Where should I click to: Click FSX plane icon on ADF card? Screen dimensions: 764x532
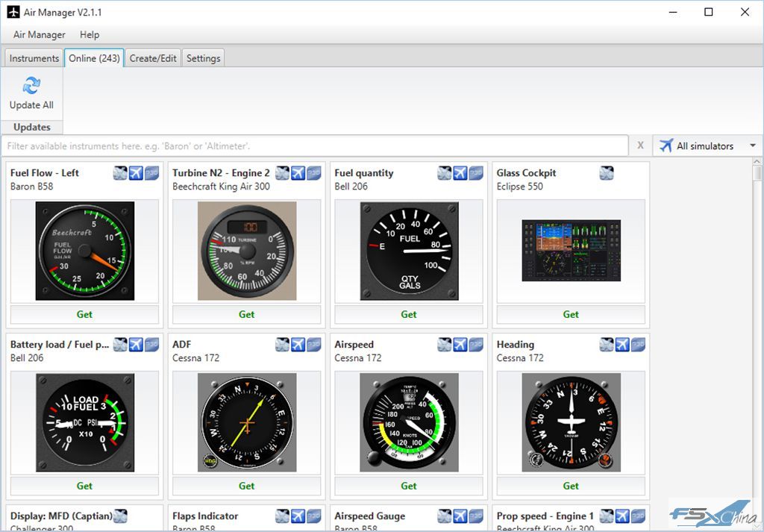[x=298, y=345]
